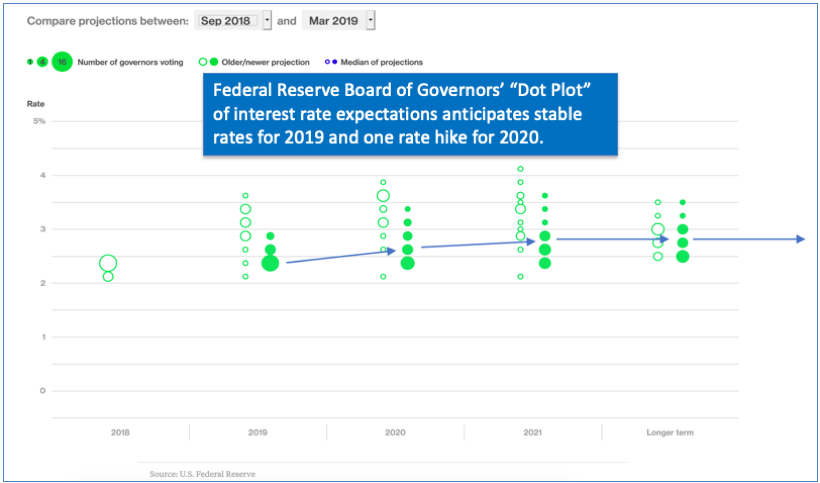Click the 'Source: U.S. Federal Reserve' text
The image size is (820, 483).
tap(202, 472)
